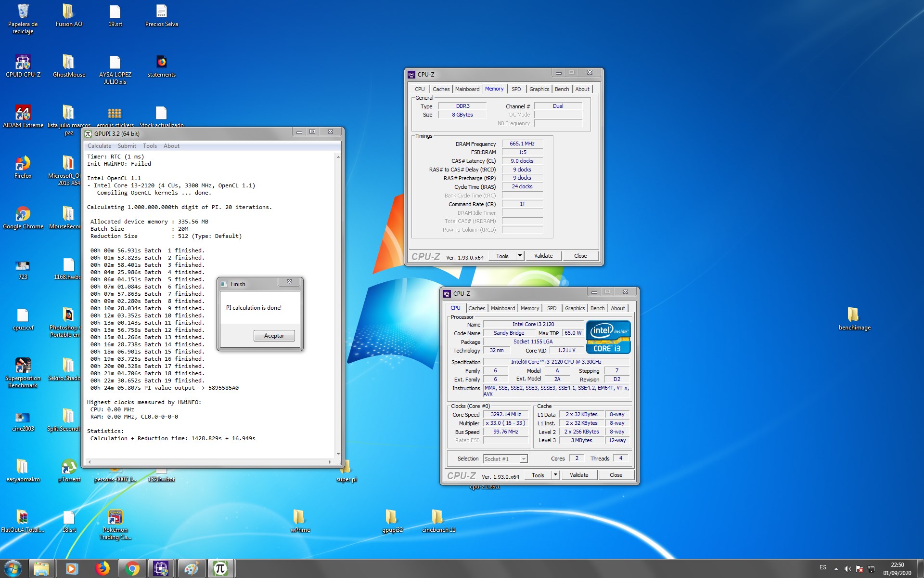Click Tools button in lower CPU-Z window

[x=538, y=475]
